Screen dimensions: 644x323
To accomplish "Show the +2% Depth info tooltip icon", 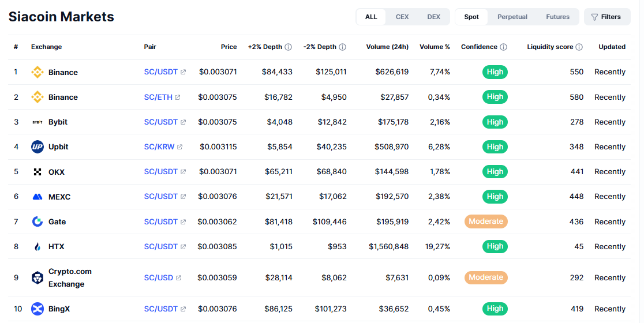I will pos(289,47).
